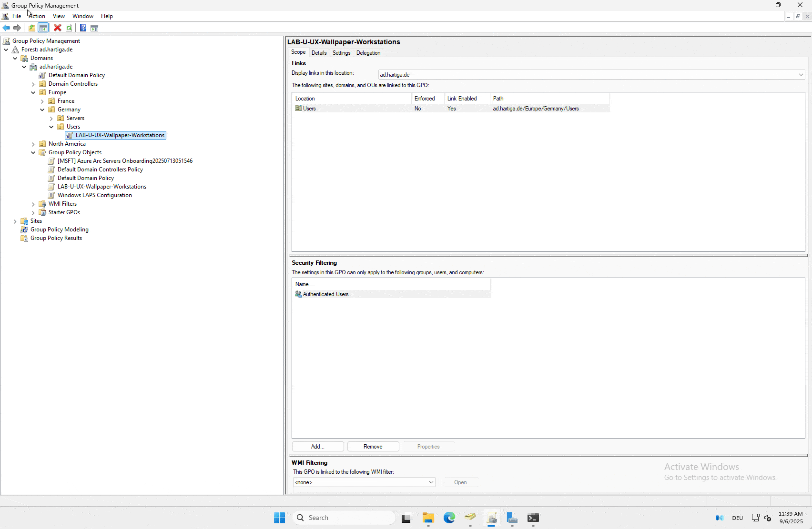
Task: Click the Refresh toolbar icon
Action: pos(69,28)
